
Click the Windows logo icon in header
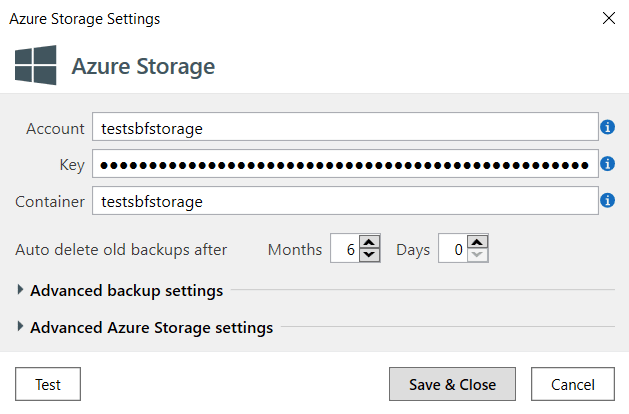pos(36,66)
